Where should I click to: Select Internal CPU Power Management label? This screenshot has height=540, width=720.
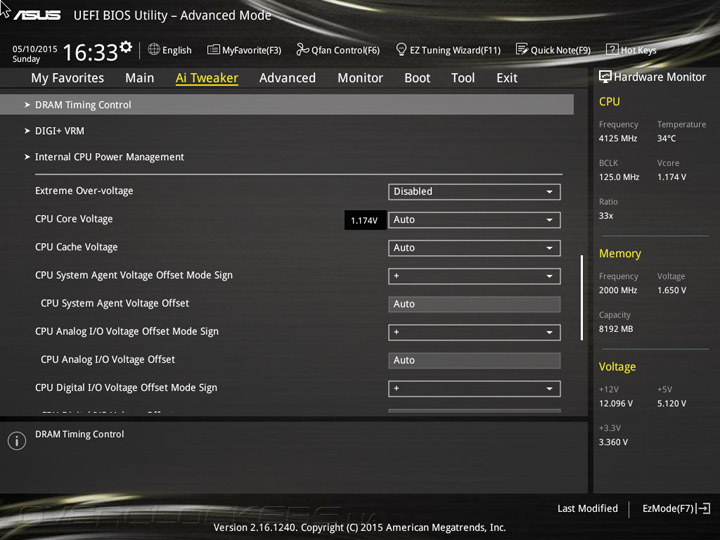point(109,157)
